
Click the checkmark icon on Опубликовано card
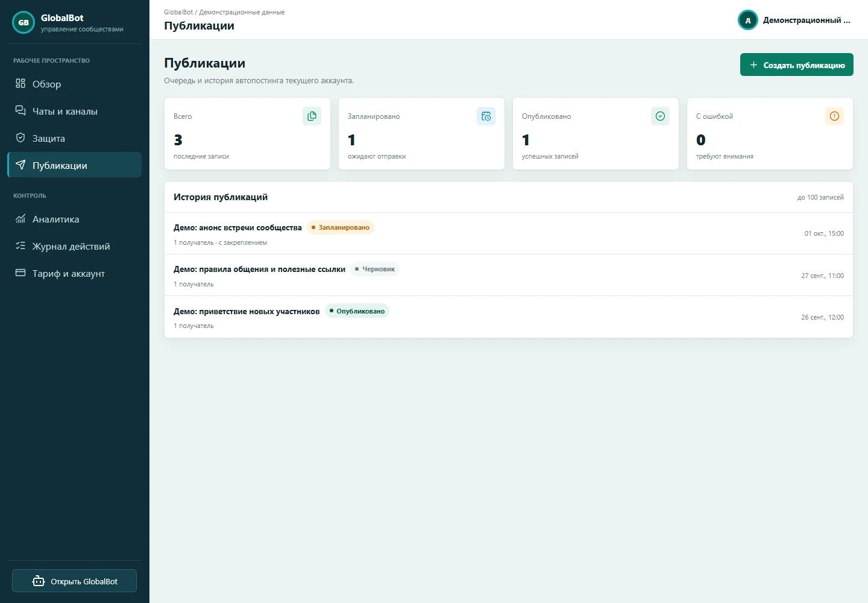pyautogui.click(x=660, y=116)
